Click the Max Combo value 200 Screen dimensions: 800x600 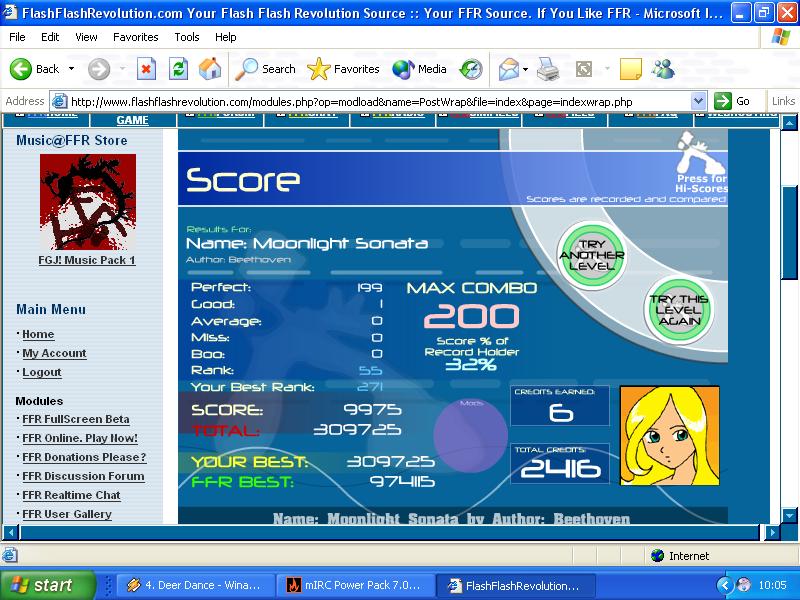tap(471, 316)
